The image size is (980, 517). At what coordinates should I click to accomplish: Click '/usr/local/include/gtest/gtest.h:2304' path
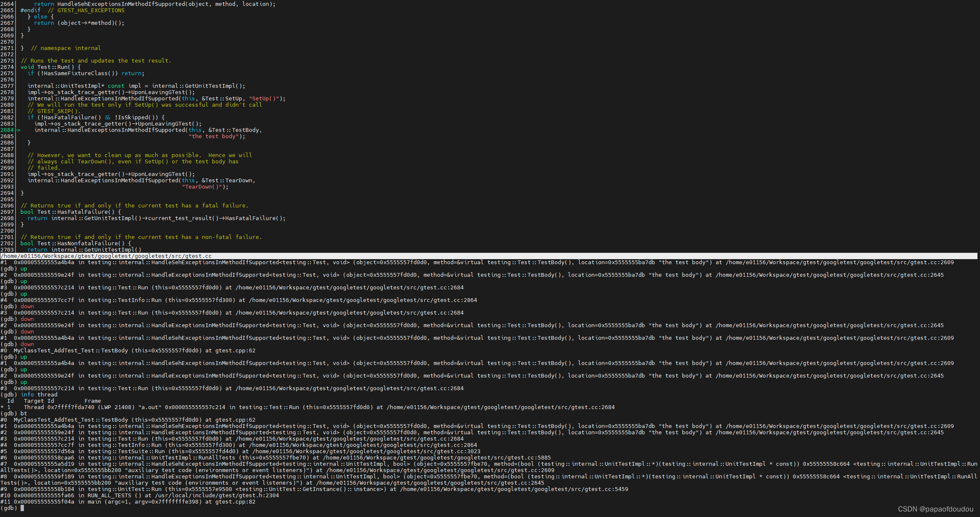[x=217, y=496]
